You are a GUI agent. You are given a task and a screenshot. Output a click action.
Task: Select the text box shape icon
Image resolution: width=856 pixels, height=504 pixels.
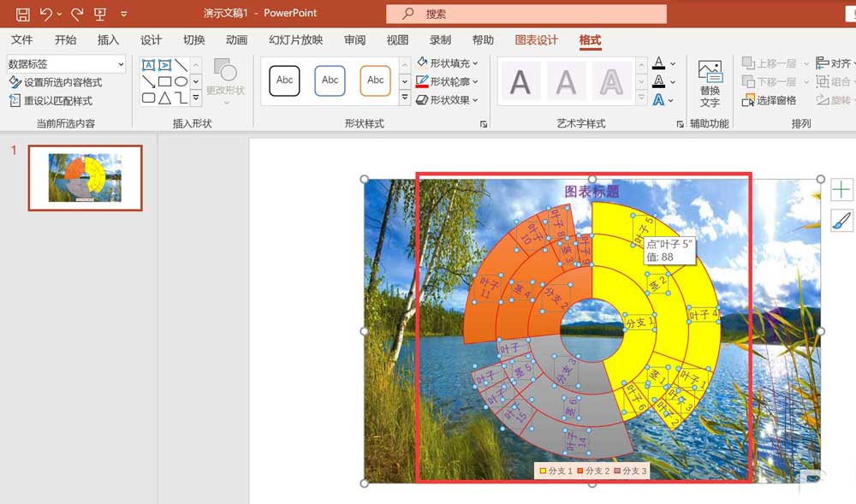click(x=148, y=65)
